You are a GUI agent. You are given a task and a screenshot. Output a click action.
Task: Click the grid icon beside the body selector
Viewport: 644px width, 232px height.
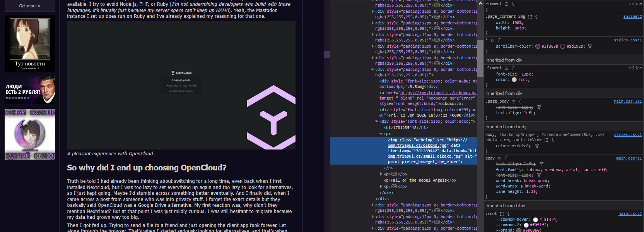click(x=499, y=158)
